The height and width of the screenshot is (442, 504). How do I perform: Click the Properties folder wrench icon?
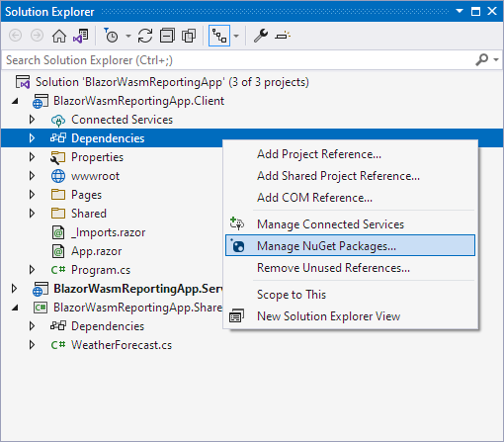pos(58,157)
